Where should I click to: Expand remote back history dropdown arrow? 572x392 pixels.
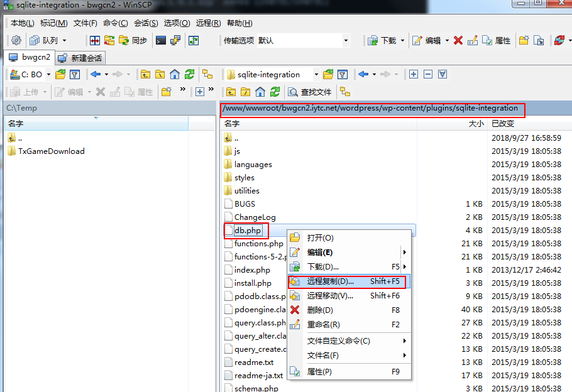point(374,74)
